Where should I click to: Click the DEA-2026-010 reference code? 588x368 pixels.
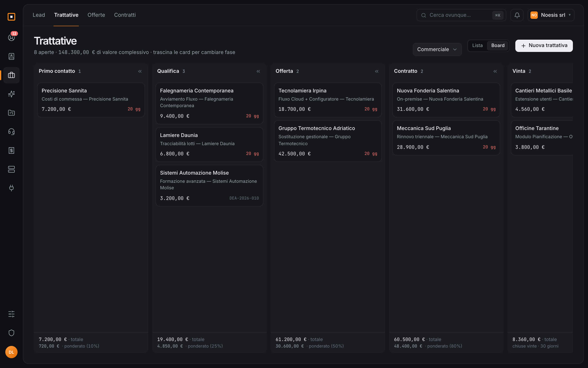244,198
